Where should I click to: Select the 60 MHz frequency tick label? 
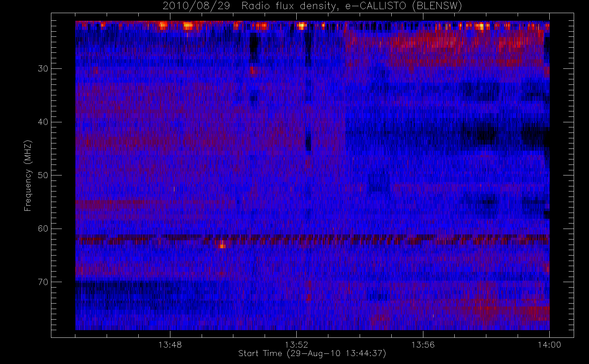tap(43, 229)
